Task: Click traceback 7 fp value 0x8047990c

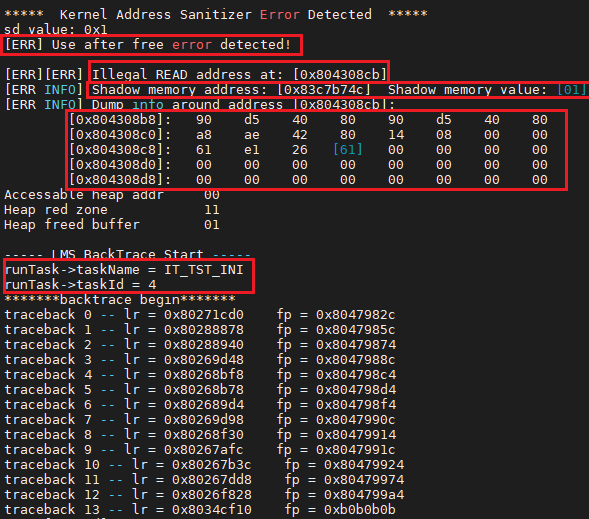Action: pyautogui.click(x=356, y=420)
